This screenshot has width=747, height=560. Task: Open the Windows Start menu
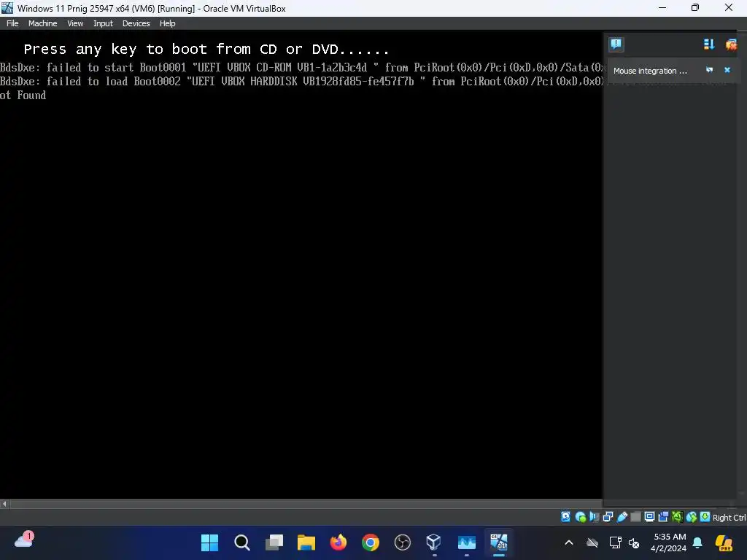click(x=209, y=542)
